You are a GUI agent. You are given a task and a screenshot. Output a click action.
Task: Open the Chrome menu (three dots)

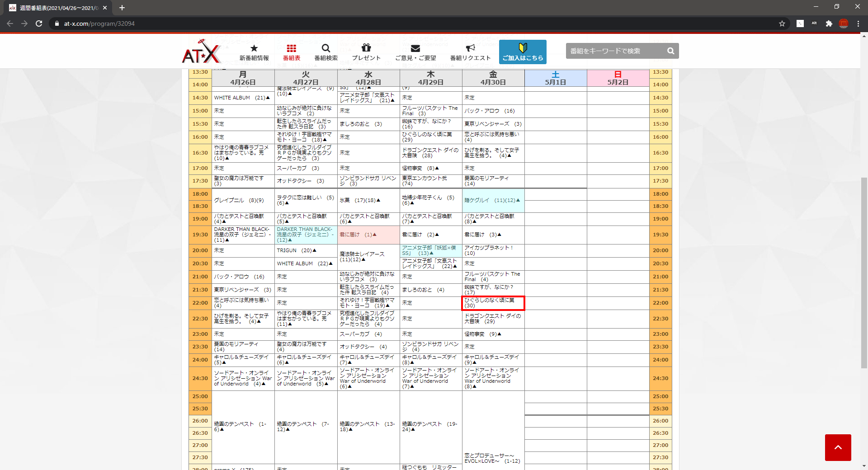(x=858, y=23)
